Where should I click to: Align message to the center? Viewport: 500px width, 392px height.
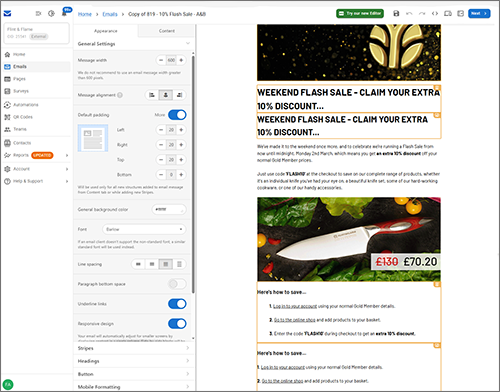pyautogui.click(x=166, y=95)
